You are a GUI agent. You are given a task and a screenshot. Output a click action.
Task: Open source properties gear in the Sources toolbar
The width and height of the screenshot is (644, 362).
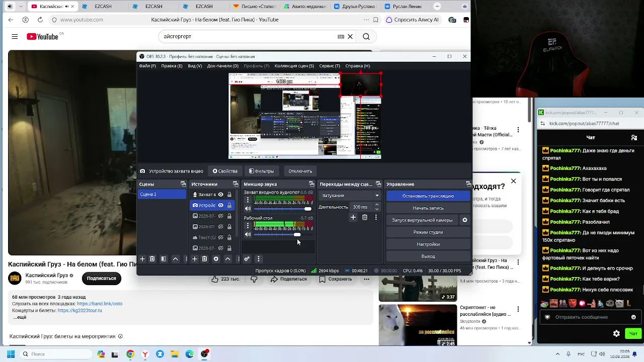(216, 259)
